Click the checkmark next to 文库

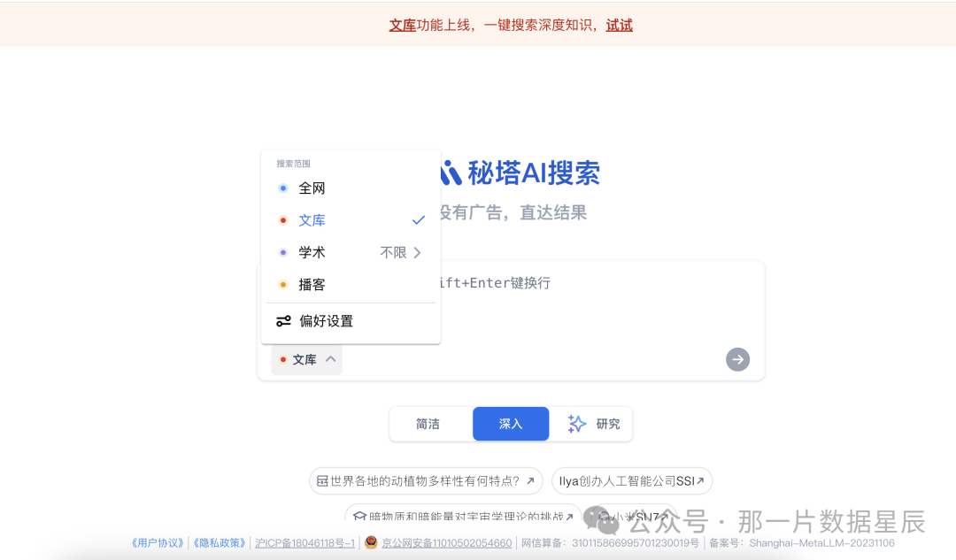(x=418, y=219)
